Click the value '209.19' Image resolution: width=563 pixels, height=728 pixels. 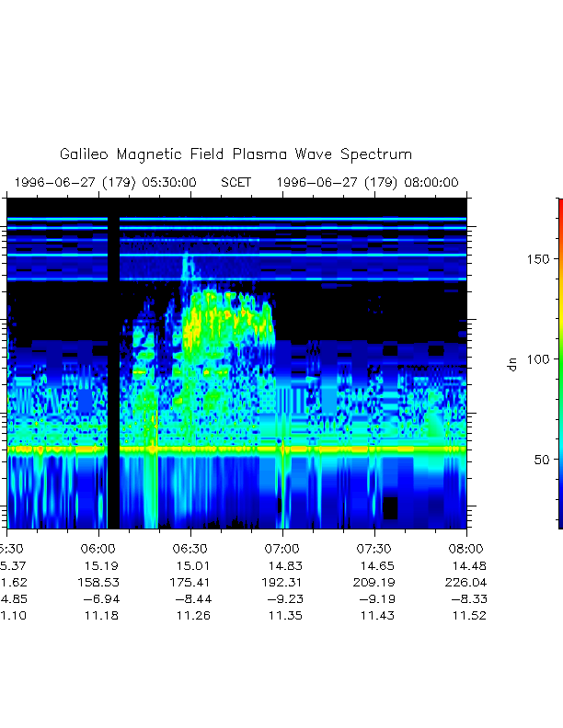[x=374, y=582]
